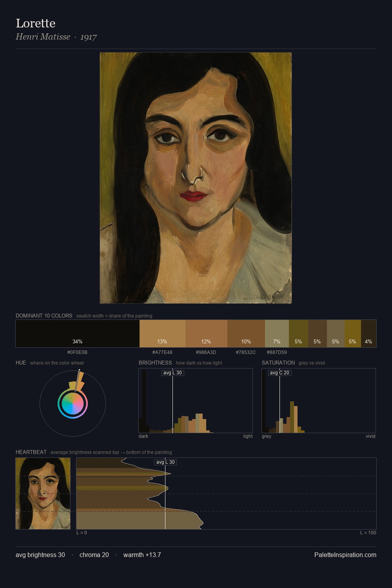
Task: Click the BRIGHTNESS section heading
Action: coord(155,363)
